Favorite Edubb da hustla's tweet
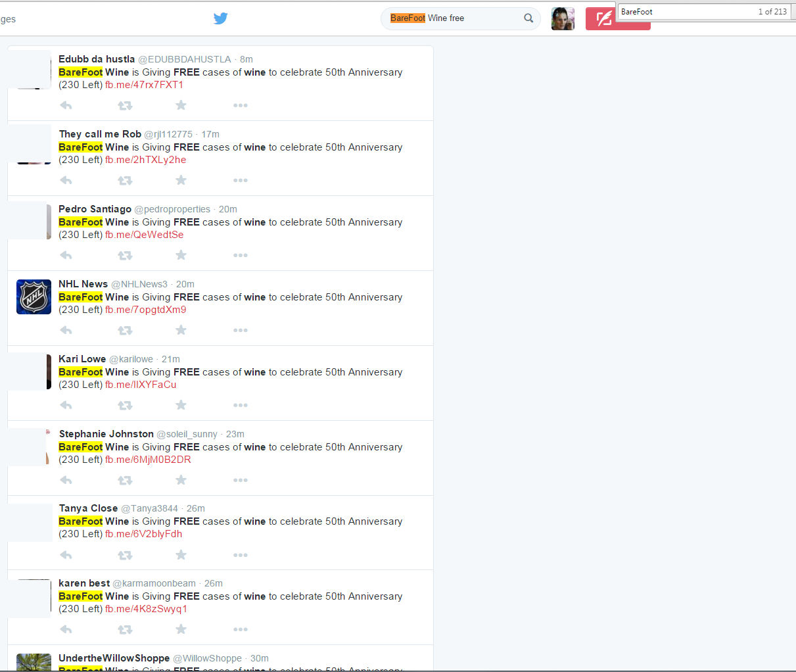Screen dimensions: 796x672 click(181, 105)
